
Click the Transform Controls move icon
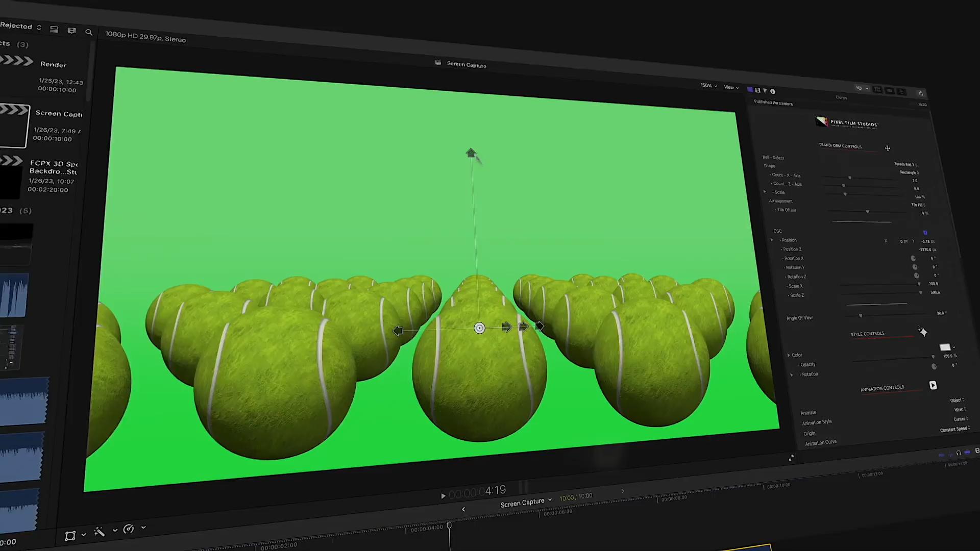coord(888,148)
